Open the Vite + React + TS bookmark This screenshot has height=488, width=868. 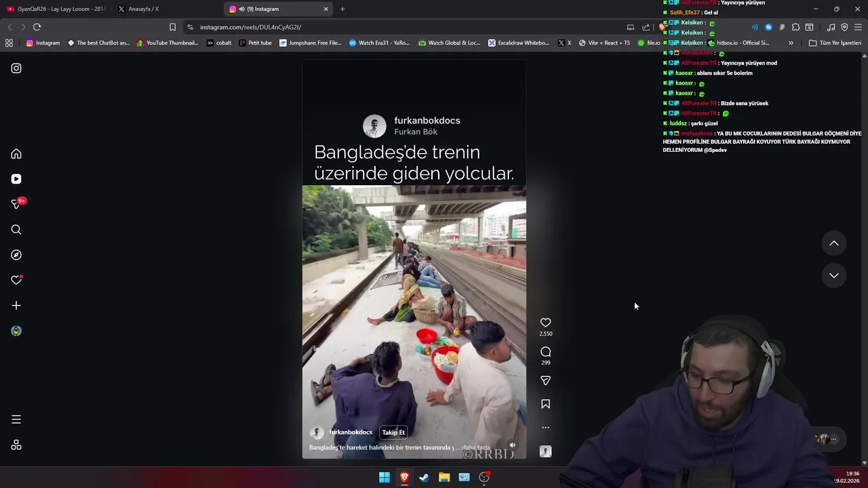[604, 43]
